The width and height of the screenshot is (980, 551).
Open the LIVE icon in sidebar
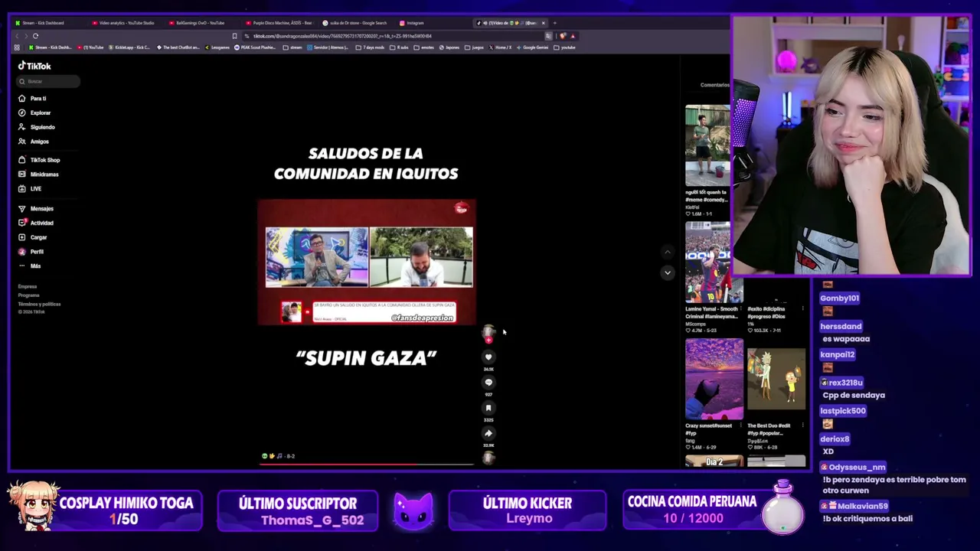click(x=22, y=189)
